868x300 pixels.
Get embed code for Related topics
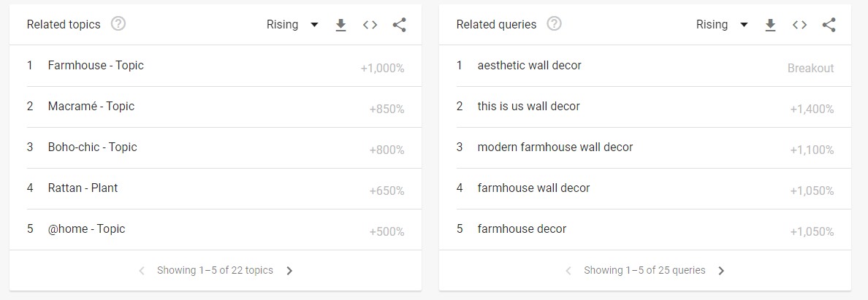tap(370, 25)
